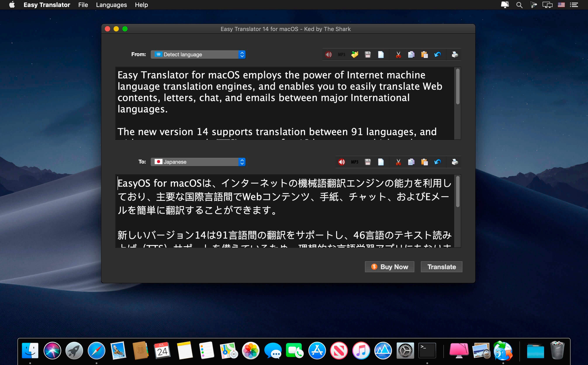Open a file into the source box
The image size is (588, 365).
[x=355, y=55]
